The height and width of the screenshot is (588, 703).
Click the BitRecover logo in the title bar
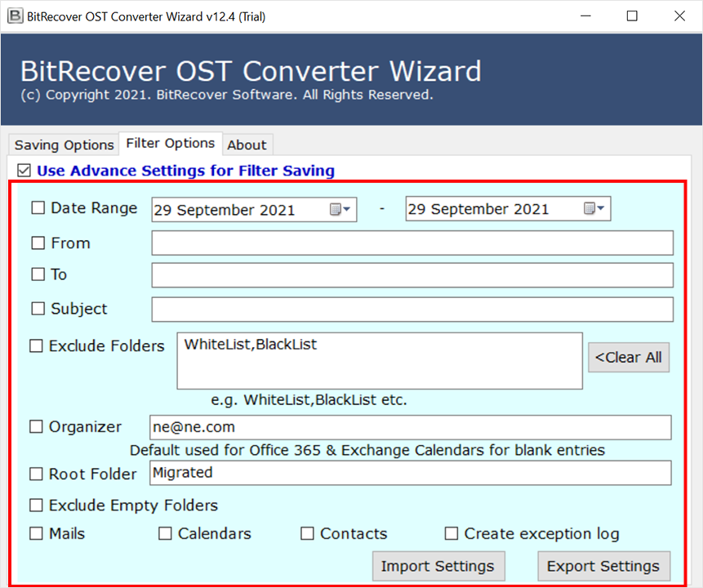click(x=14, y=16)
